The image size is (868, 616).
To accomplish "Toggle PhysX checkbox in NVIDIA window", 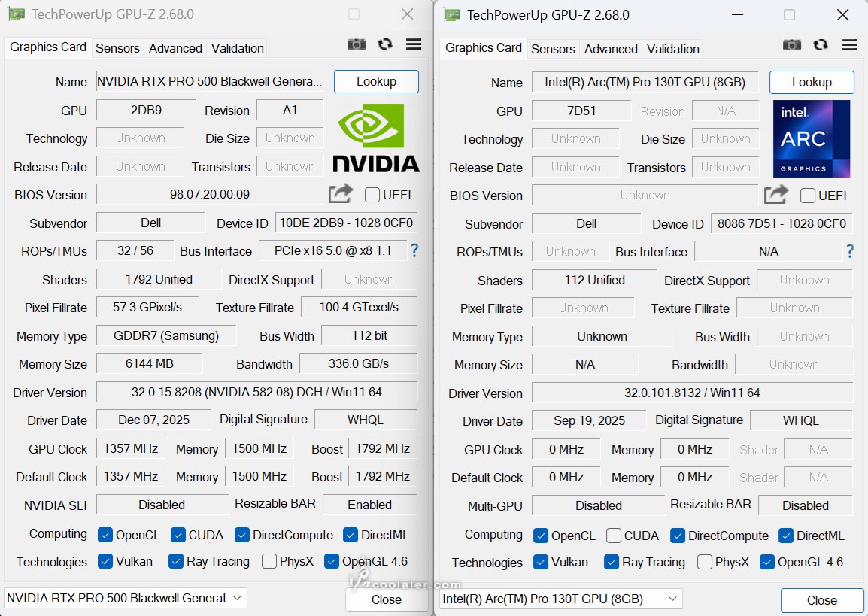I will [x=269, y=561].
